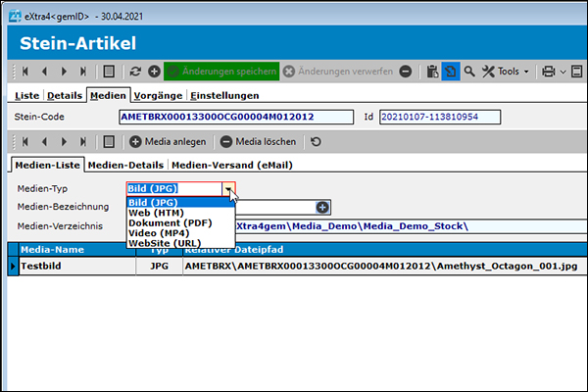Click the Media anlegen button
The width and height of the screenshot is (588, 392).
[x=168, y=142]
